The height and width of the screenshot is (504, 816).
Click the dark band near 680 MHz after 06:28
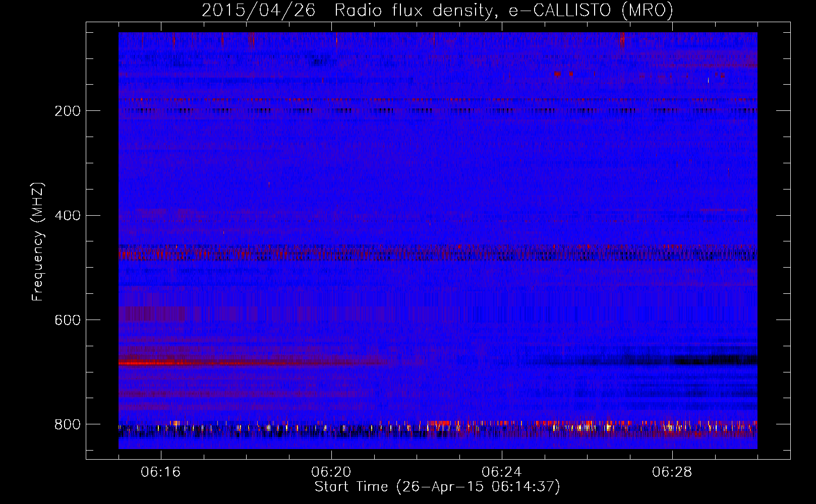(x=715, y=360)
